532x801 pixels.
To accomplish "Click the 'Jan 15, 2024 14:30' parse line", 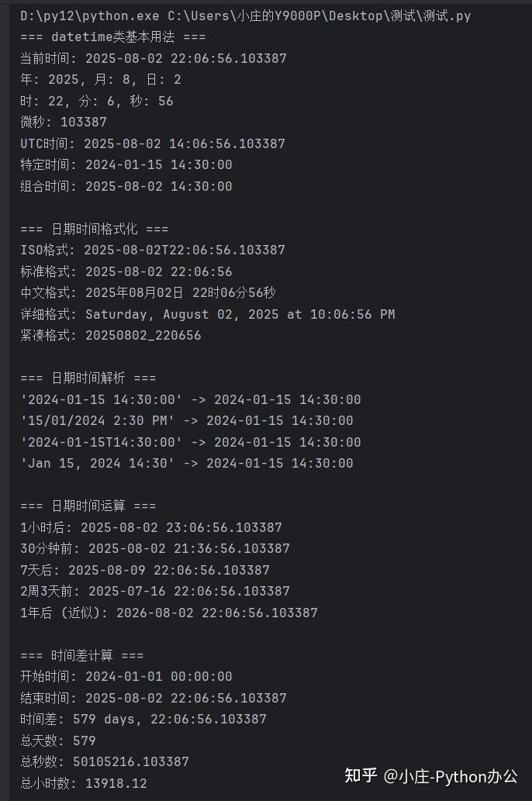I will [x=187, y=463].
